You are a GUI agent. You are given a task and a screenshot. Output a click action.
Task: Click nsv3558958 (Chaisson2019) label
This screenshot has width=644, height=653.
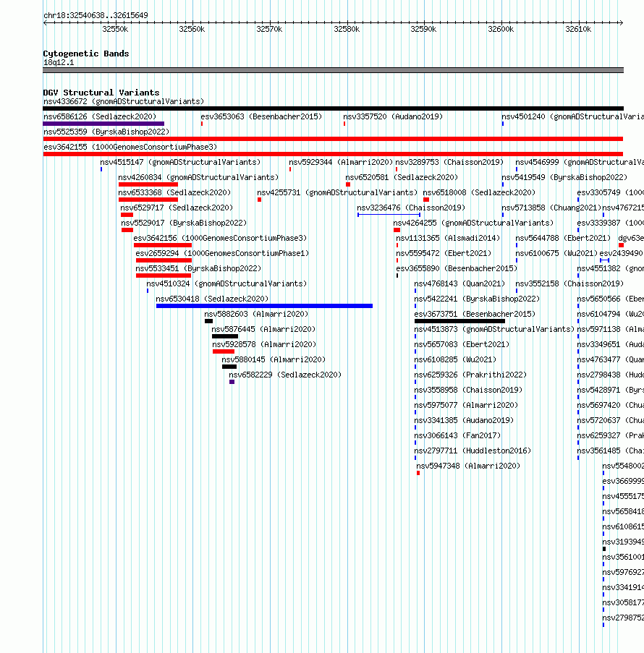tap(468, 390)
